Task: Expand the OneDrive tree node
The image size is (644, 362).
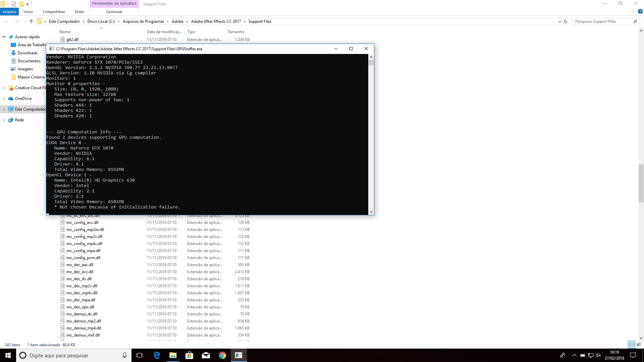Action: (x=4, y=99)
